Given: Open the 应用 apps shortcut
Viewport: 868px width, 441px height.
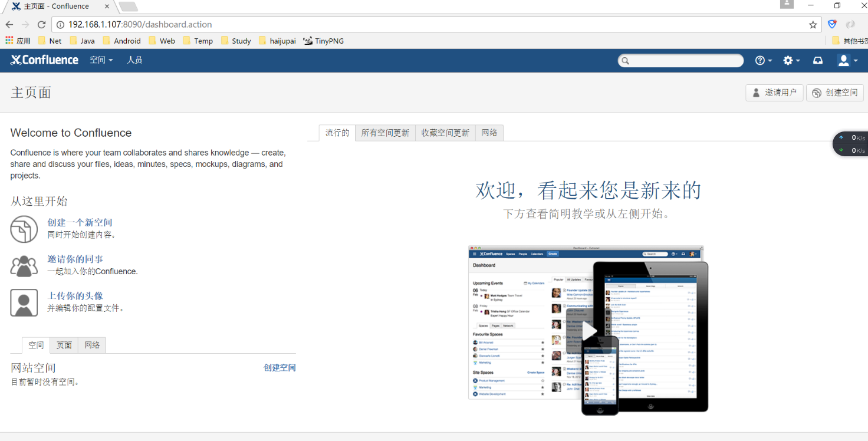Looking at the screenshot, I should (18, 41).
